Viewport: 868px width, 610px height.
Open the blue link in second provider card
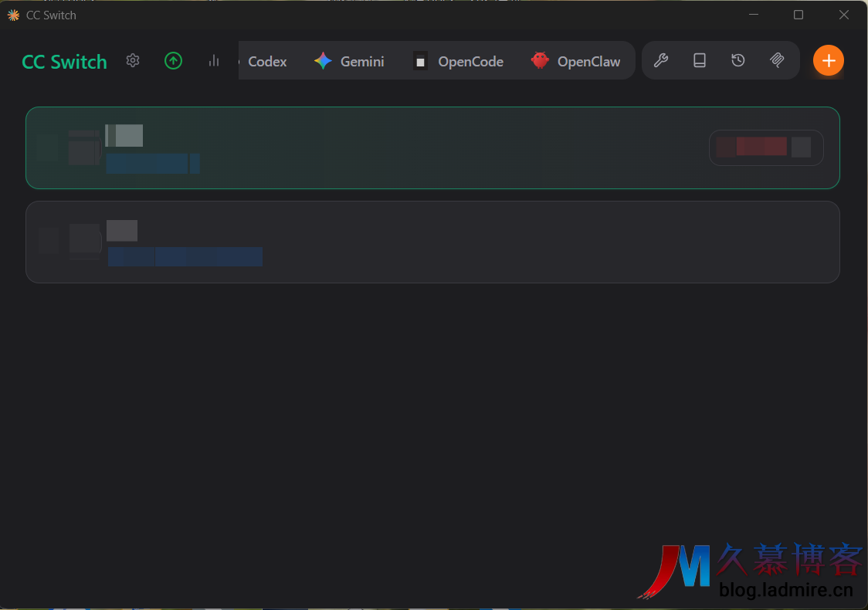coord(185,257)
